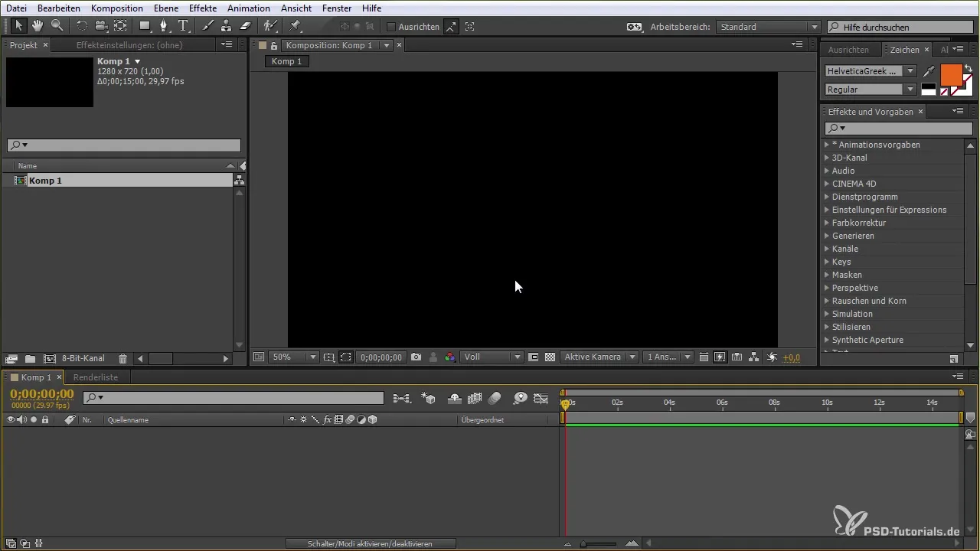980x551 pixels.
Task: Select the Horizontal Type tool
Action: (x=183, y=26)
